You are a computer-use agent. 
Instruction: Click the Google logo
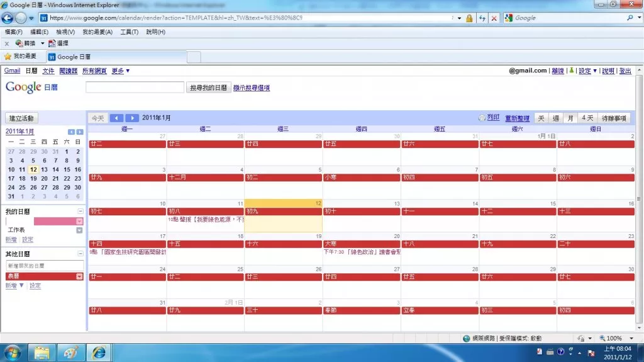click(23, 88)
